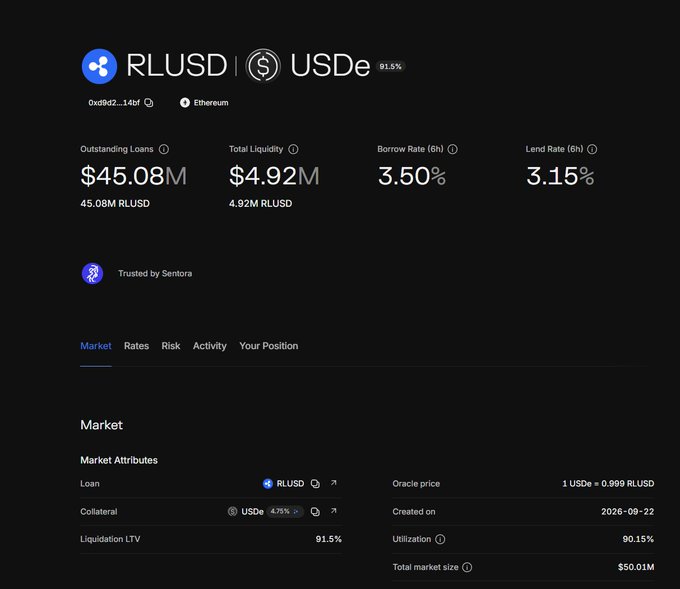Click the 3.50% borrow rate value
680x589 pixels.
pos(412,176)
